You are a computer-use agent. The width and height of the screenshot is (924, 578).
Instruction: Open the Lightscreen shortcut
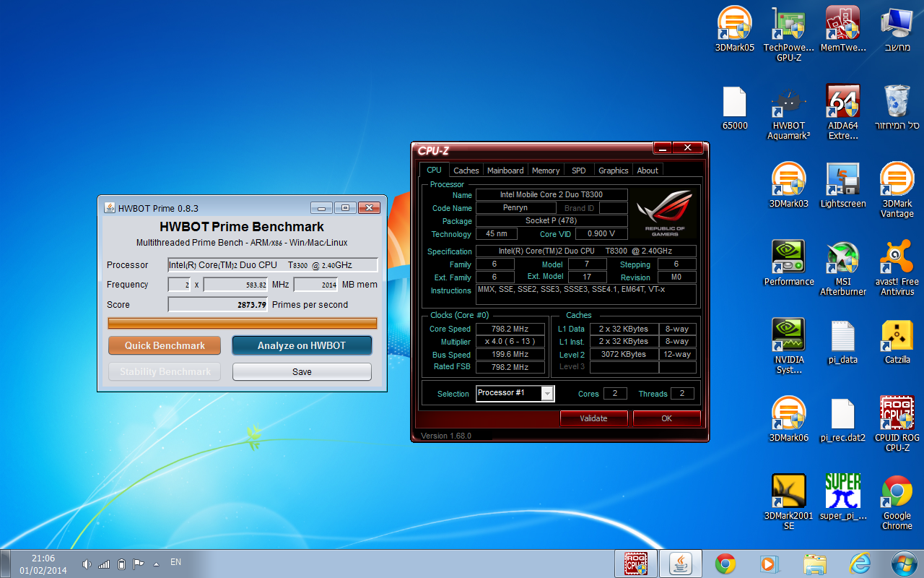coord(842,185)
